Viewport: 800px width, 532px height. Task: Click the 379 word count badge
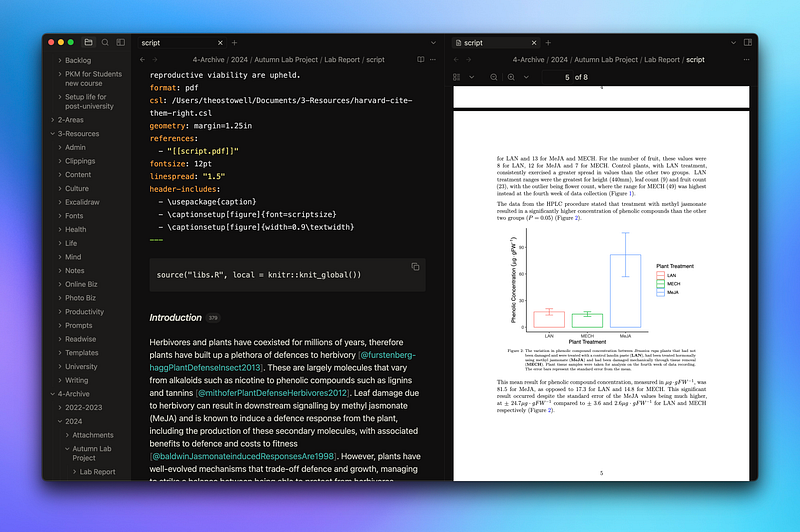[x=213, y=318]
